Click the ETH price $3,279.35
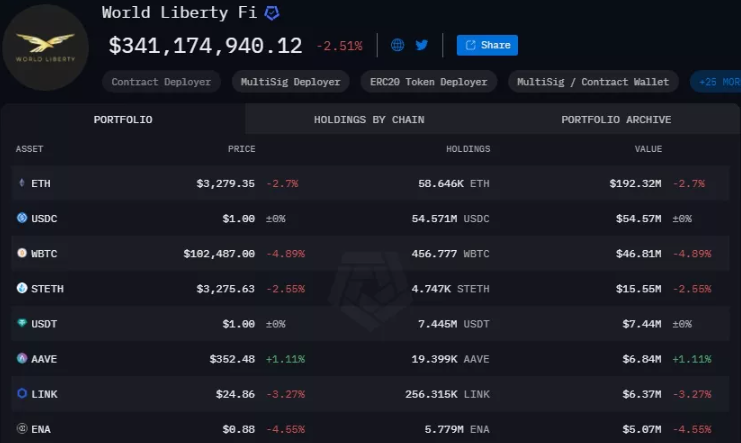741x443 pixels. tap(225, 183)
